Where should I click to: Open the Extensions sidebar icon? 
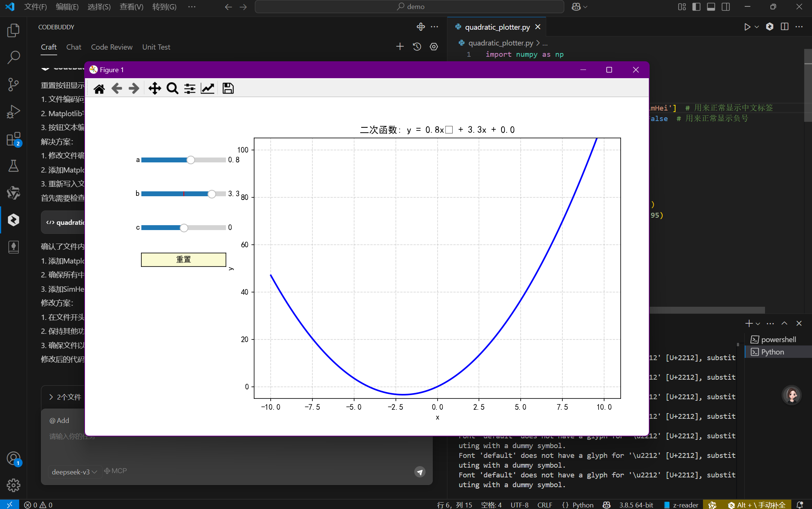(x=14, y=139)
